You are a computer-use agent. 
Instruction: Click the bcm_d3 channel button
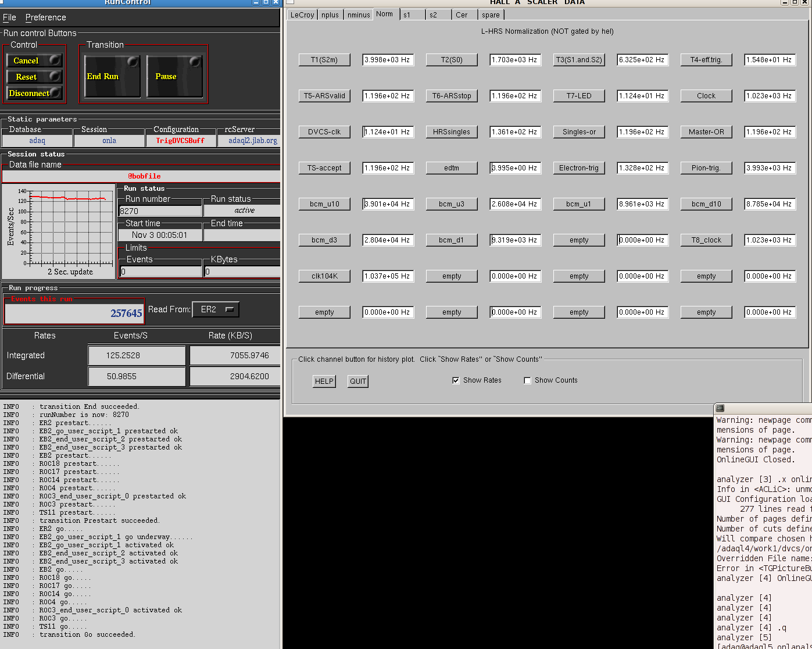tap(324, 240)
